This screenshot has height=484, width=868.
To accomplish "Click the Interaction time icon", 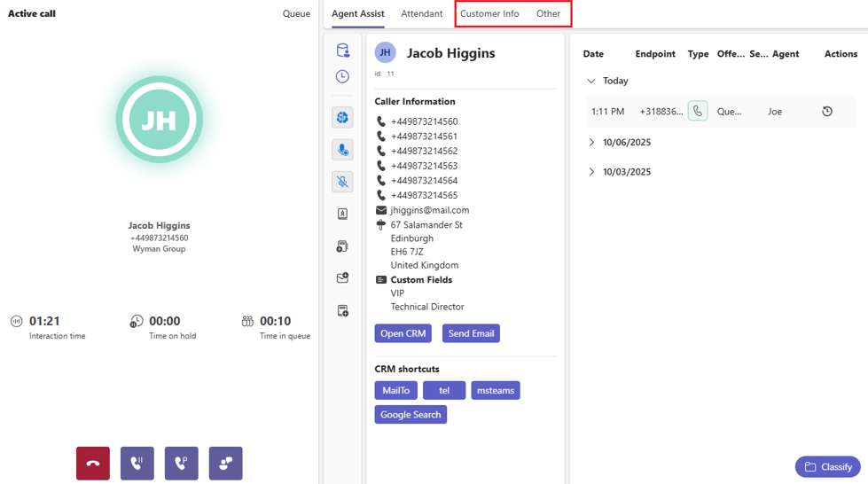I will (x=17, y=321).
